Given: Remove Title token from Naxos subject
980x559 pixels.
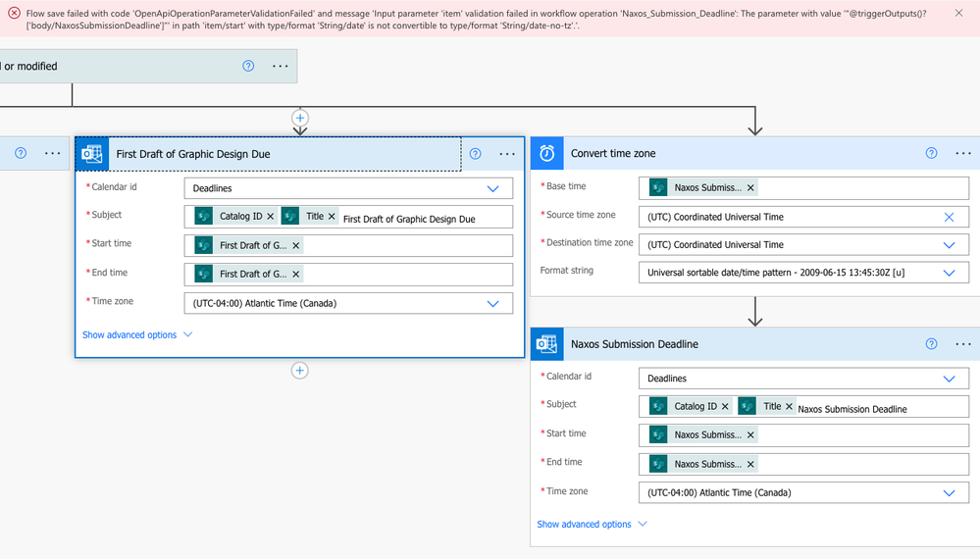Looking at the screenshot, I should point(789,406).
